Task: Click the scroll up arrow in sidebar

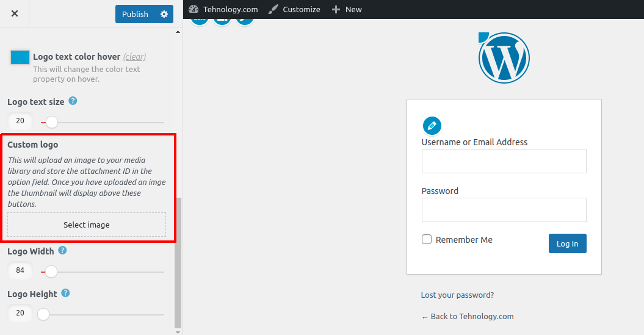Action: pos(178,32)
